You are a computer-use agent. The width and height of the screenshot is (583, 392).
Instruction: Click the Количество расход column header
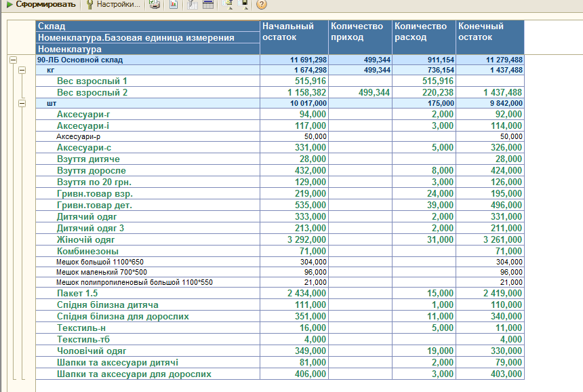point(424,37)
